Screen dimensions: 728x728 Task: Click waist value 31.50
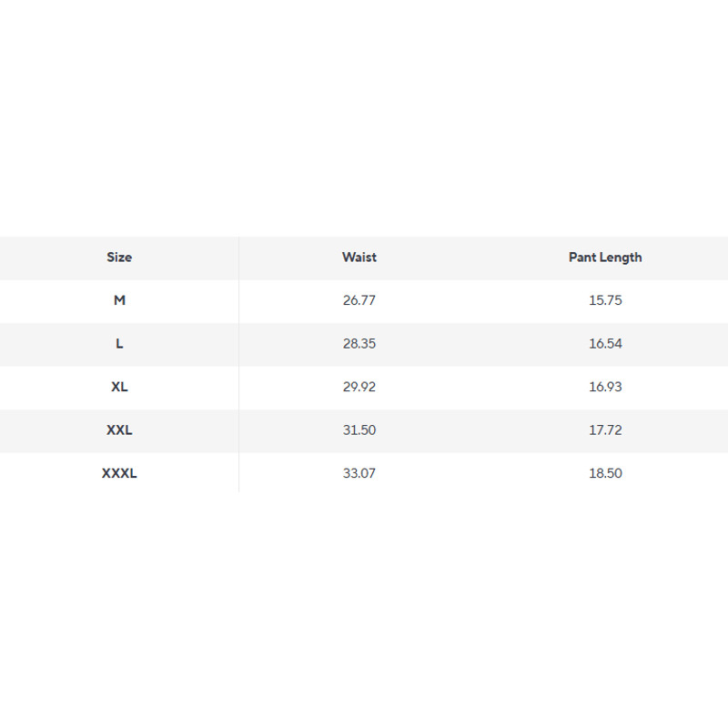359,430
